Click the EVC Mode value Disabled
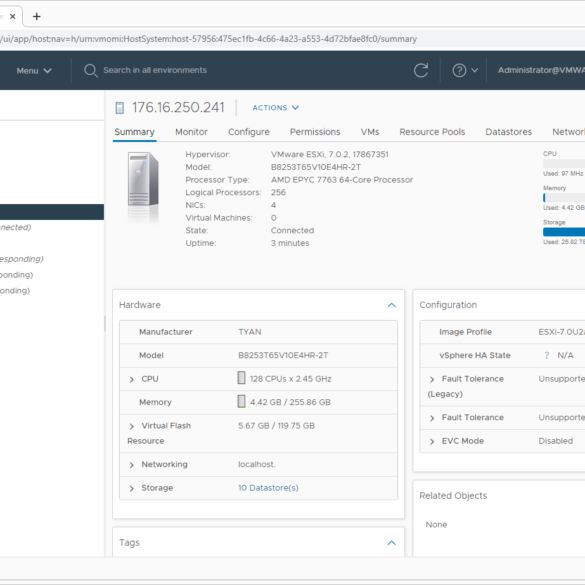The width and height of the screenshot is (585, 585). point(556,441)
